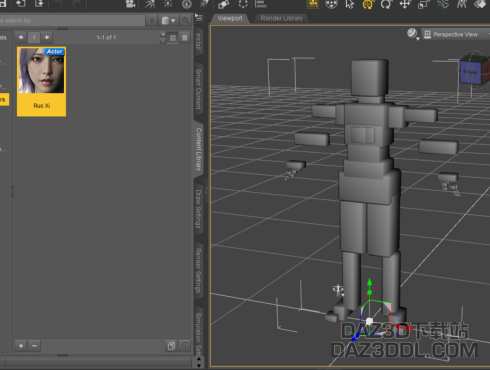Click the page 1 button
Screen dimensions: 490x370
pyautogui.click(x=34, y=37)
